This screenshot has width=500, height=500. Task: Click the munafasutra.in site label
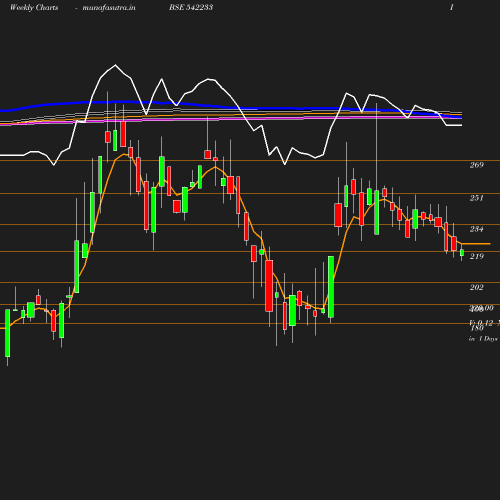coord(109,8)
